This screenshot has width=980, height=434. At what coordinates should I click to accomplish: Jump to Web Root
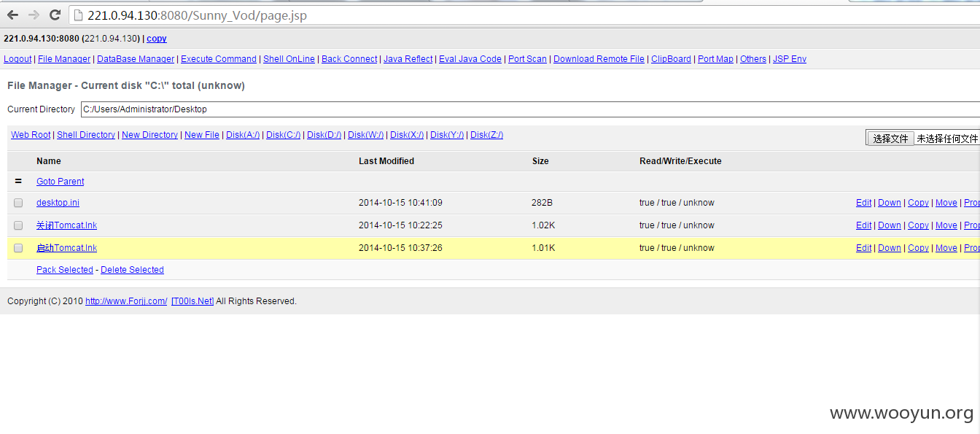coord(31,135)
